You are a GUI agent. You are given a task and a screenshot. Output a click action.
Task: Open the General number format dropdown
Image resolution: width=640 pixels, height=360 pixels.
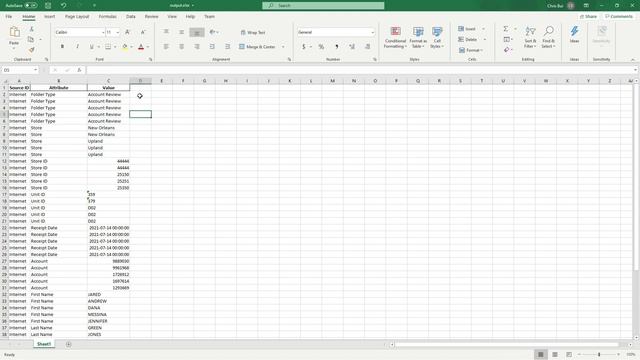click(x=372, y=32)
